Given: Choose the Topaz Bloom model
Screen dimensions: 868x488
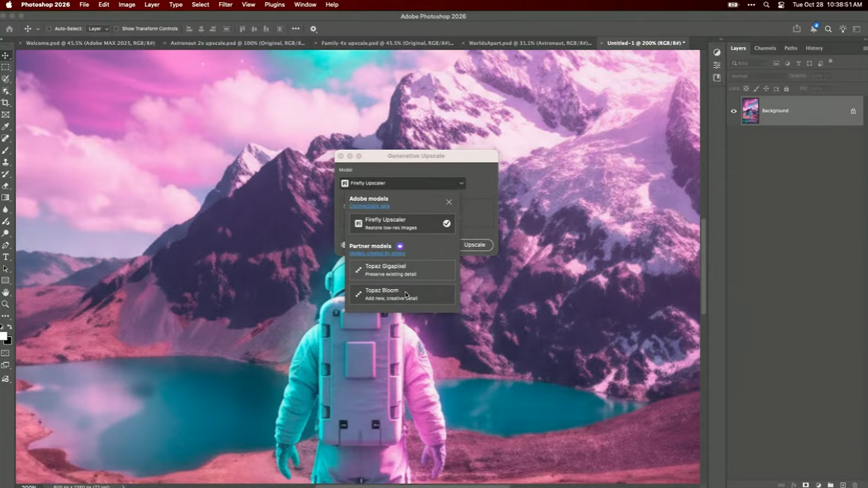Looking at the screenshot, I should 402,294.
